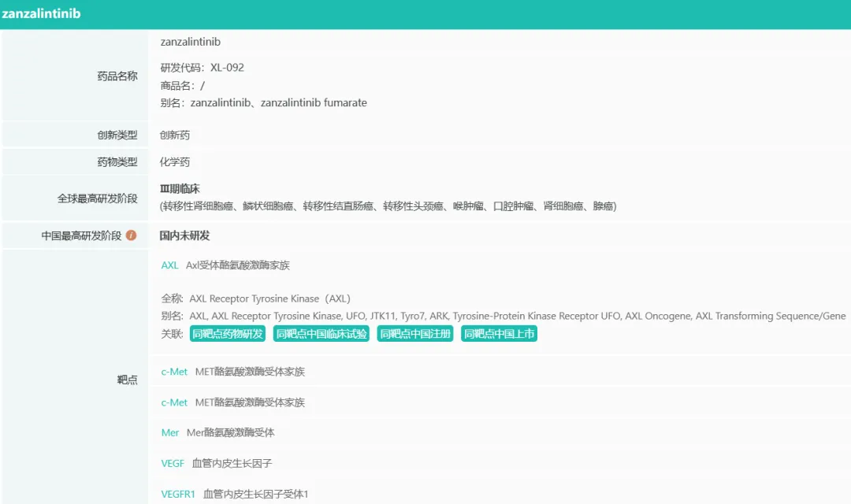Screen dimensions: 851x504
Task: Click the 药物类型 row label
Action: pos(117,162)
